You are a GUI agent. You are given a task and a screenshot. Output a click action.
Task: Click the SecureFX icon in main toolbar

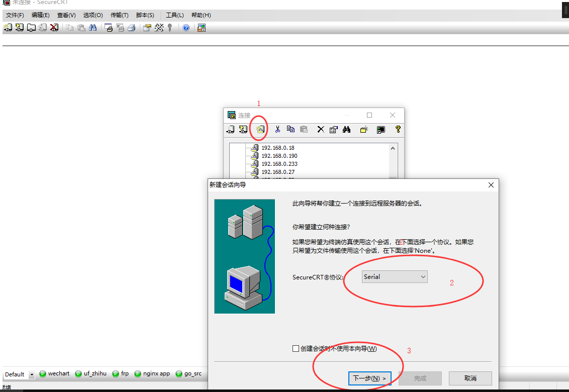(202, 28)
